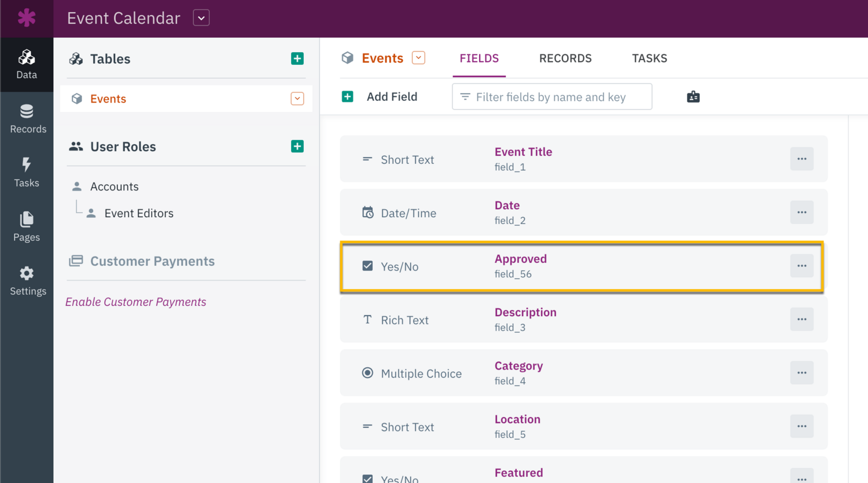Open Settings gear in sidebar
Viewport: 868px width, 483px height.
point(27,281)
